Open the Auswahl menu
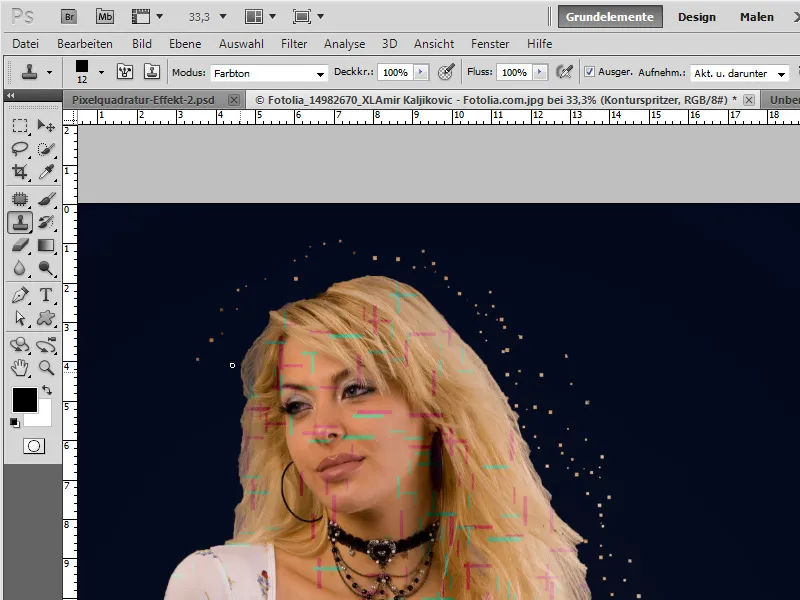 click(241, 44)
